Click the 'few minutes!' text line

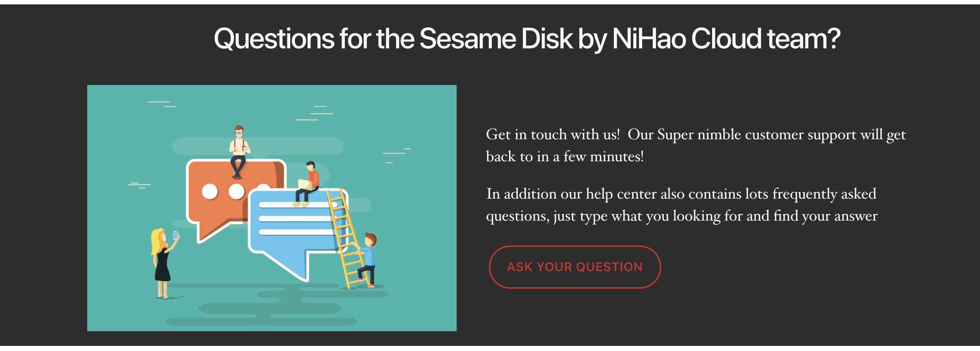pyautogui.click(x=603, y=157)
